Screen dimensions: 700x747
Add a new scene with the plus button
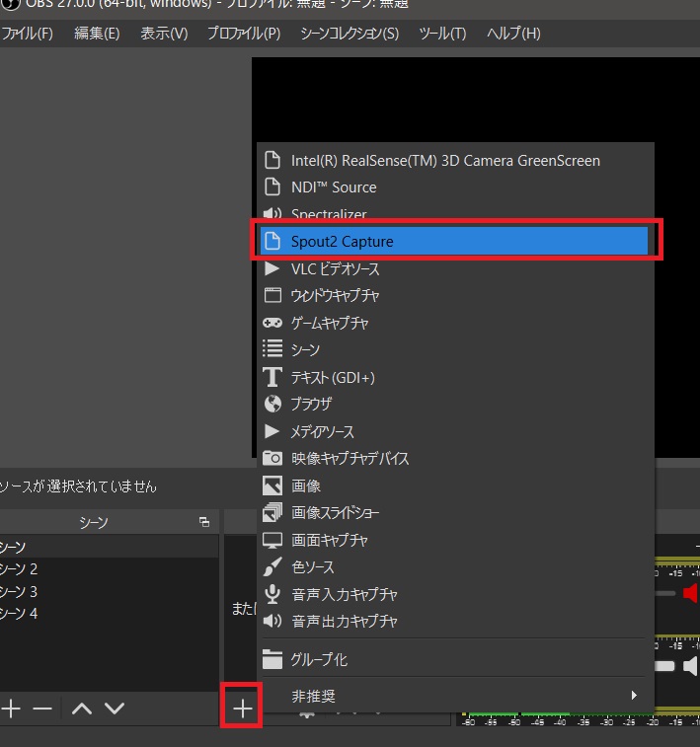point(12,709)
